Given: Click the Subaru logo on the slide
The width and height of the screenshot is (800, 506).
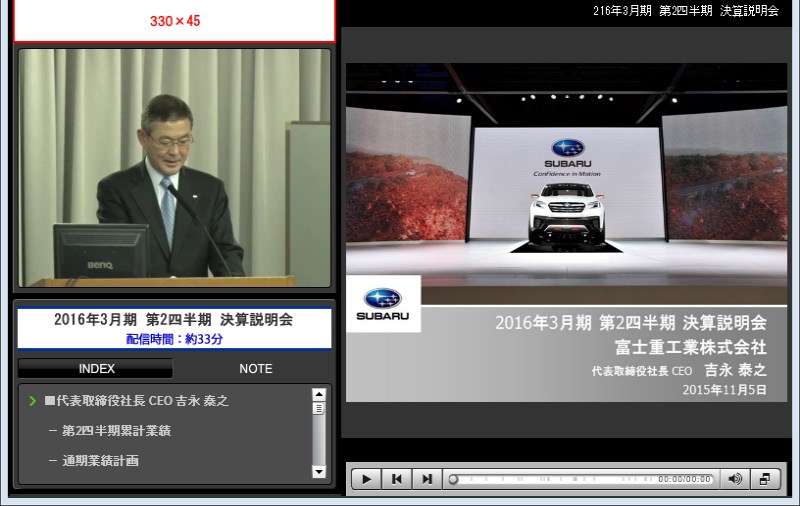Looking at the screenshot, I should click(x=383, y=304).
